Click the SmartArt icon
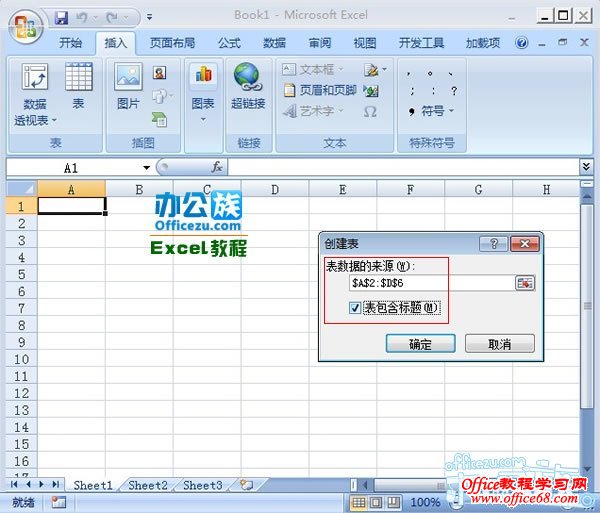This screenshot has width=600, height=513. tap(159, 120)
